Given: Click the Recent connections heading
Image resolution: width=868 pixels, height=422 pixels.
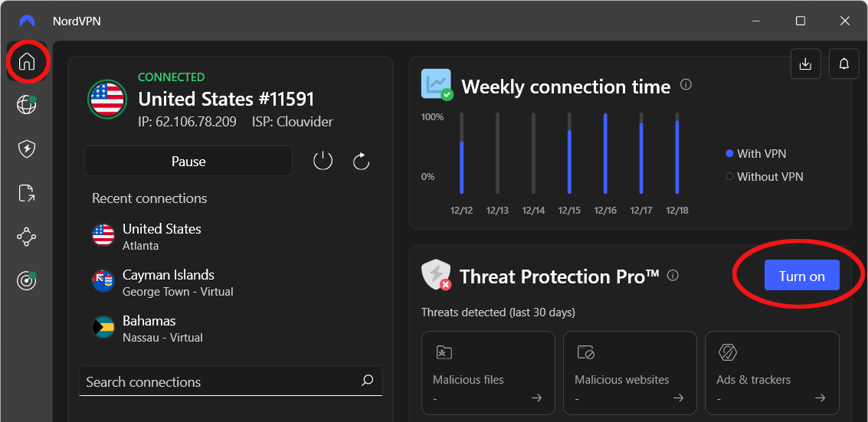Looking at the screenshot, I should pyautogui.click(x=149, y=198).
